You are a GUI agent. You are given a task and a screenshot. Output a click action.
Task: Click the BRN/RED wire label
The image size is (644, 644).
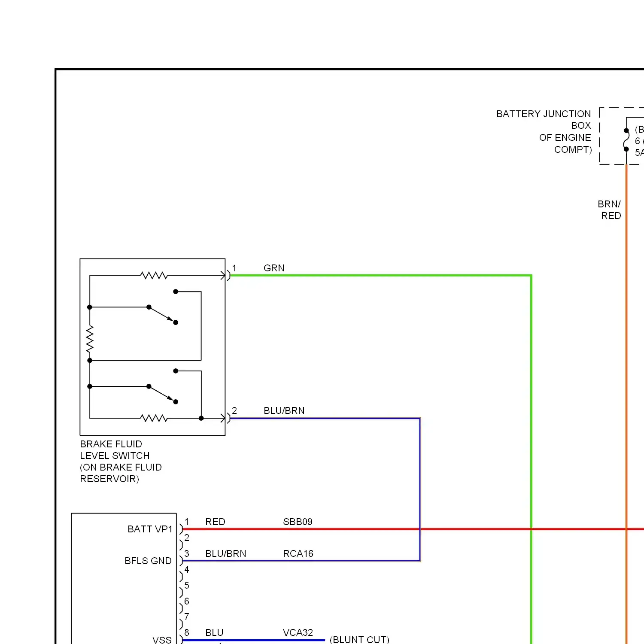[609, 210]
